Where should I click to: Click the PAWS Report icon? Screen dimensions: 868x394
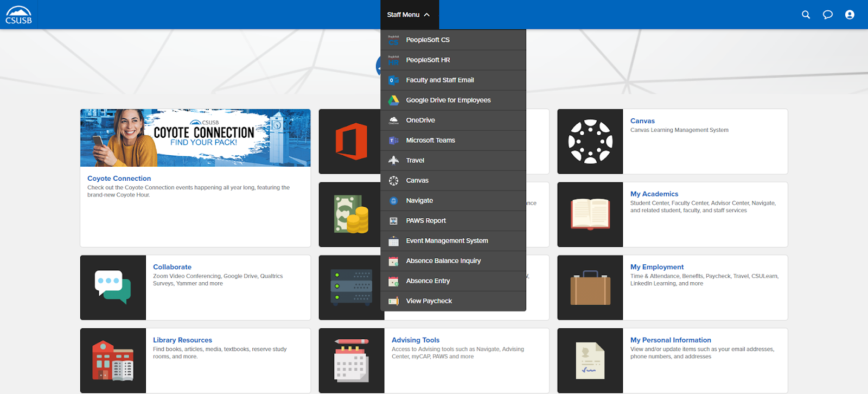click(394, 221)
